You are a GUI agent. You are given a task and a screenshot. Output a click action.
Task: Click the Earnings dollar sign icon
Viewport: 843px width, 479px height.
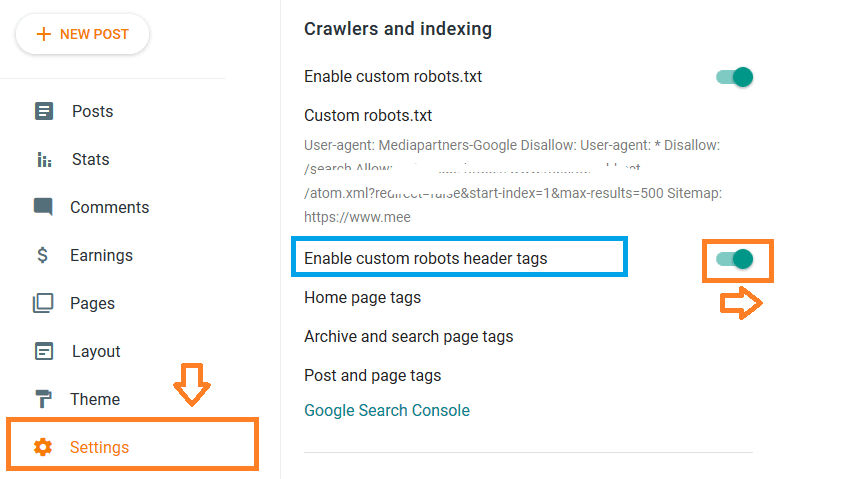[42, 255]
